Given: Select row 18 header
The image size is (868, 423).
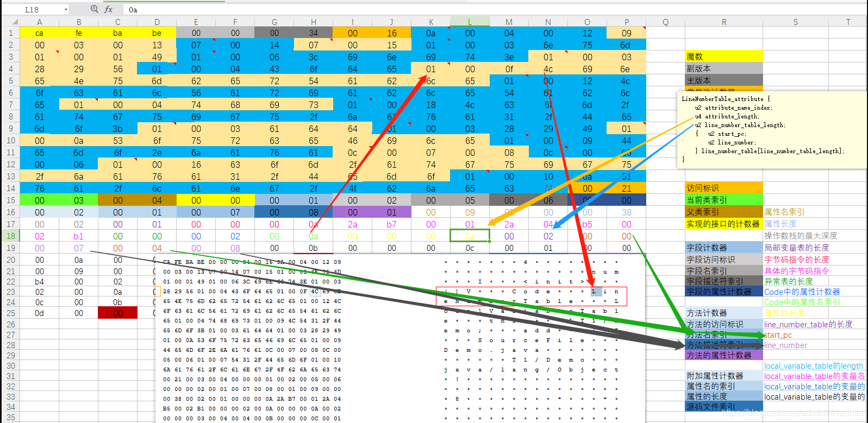Looking at the screenshot, I should pyautogui.click(x=11, y=236).
